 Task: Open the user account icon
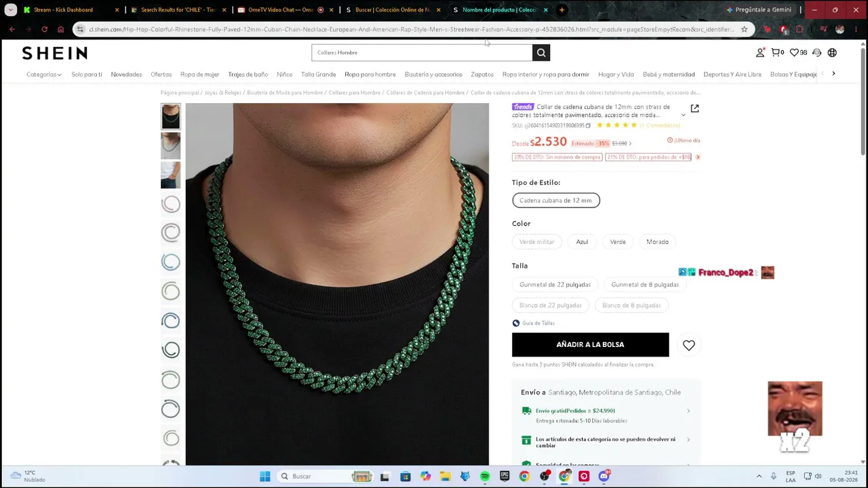tap(760, 53)
